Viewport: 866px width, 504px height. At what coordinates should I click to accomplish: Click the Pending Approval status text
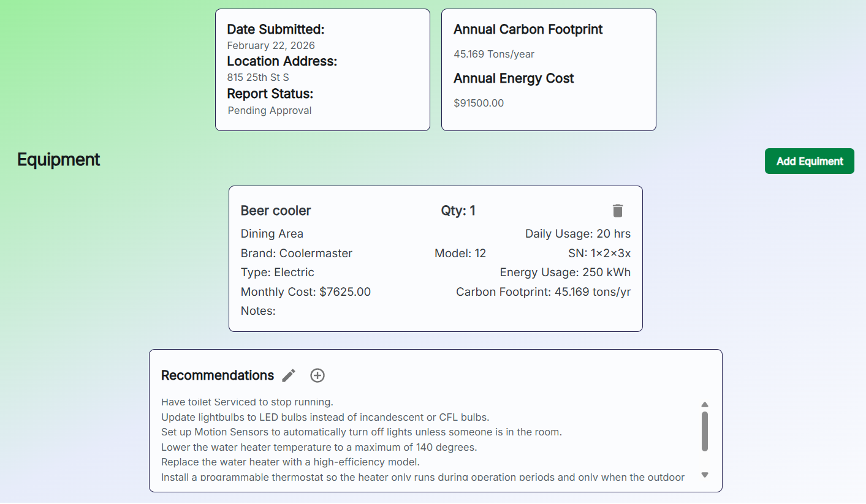click(270, 110)
